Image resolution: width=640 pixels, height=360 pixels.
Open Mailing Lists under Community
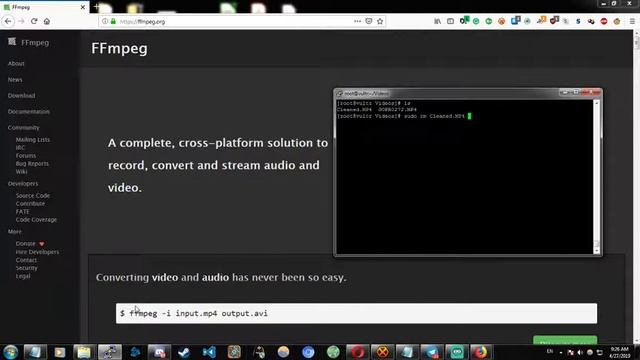click(33, 140)
